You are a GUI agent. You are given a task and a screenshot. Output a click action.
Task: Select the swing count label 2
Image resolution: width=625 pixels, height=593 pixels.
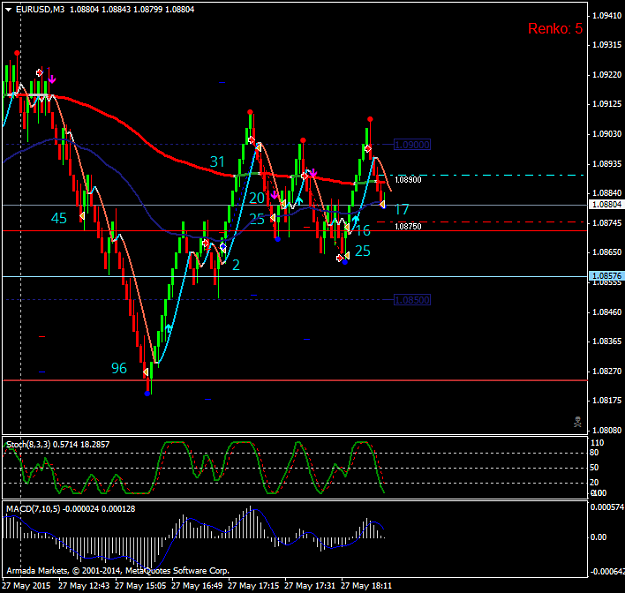236,265
